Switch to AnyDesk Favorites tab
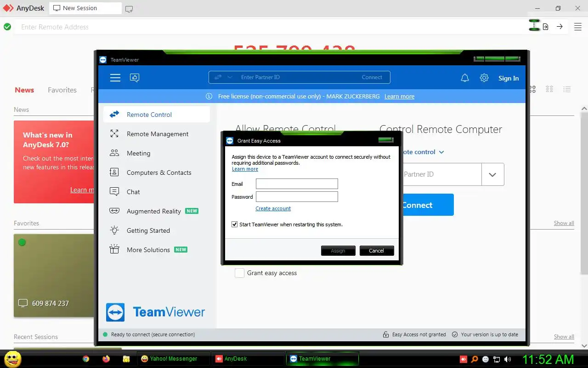Image resolution: width=588 pixels, height=368 pixels. pos(62,90)
